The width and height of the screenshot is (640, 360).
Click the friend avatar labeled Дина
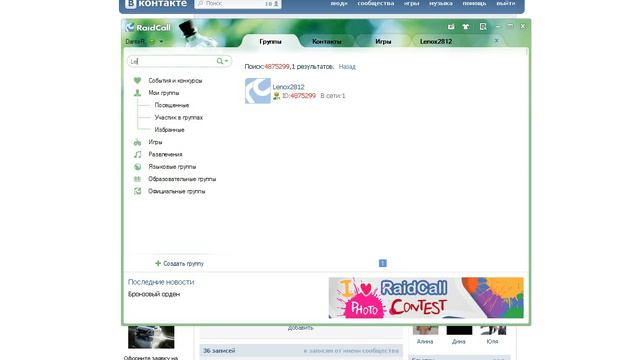[x=459, y=330]
